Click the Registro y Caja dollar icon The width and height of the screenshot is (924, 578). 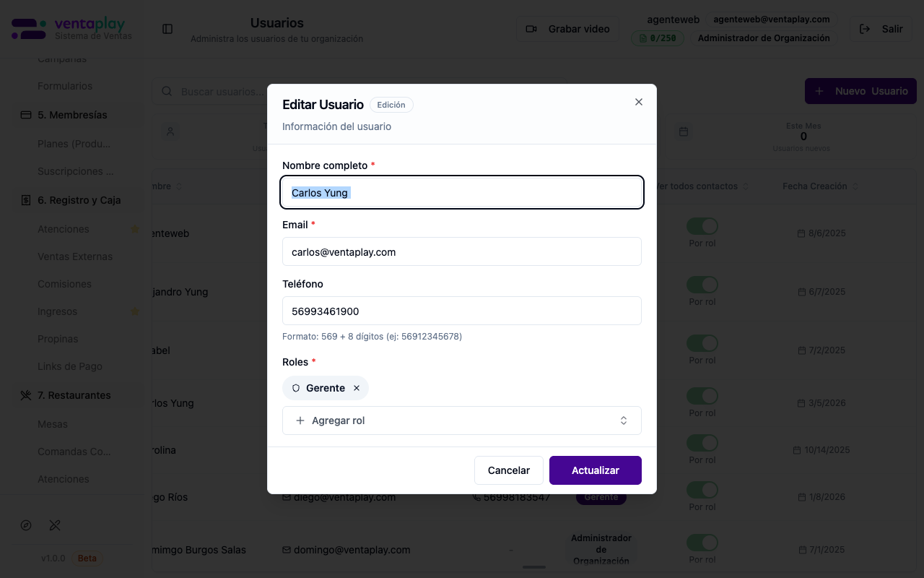(25, 200)
